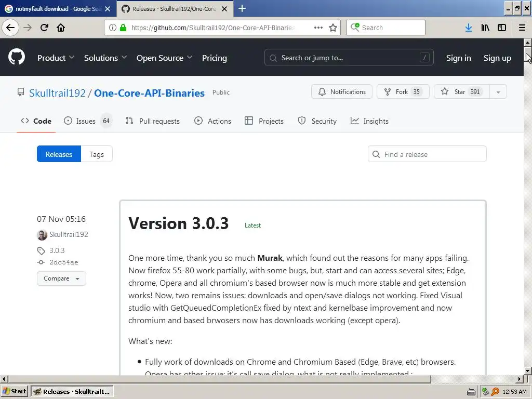Focus GitHub Search or jump to field
Viewport: 532px width, 399px height.
click(x=349, y=58)
